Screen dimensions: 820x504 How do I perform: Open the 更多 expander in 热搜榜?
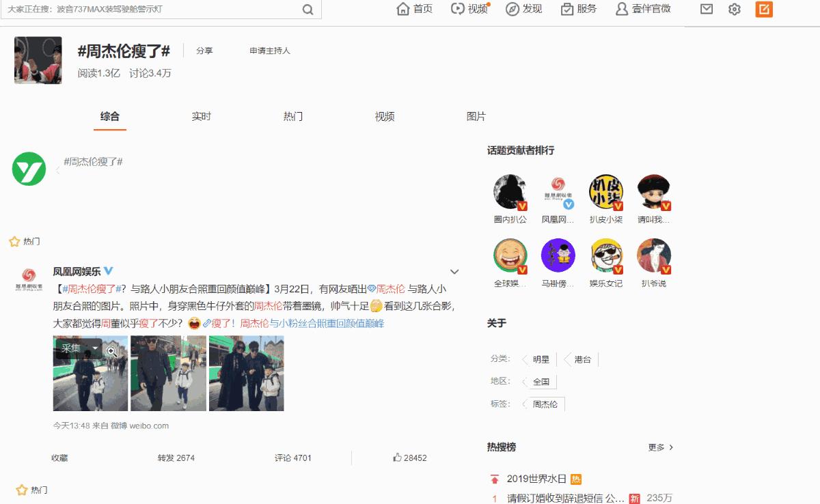[658, 447]
